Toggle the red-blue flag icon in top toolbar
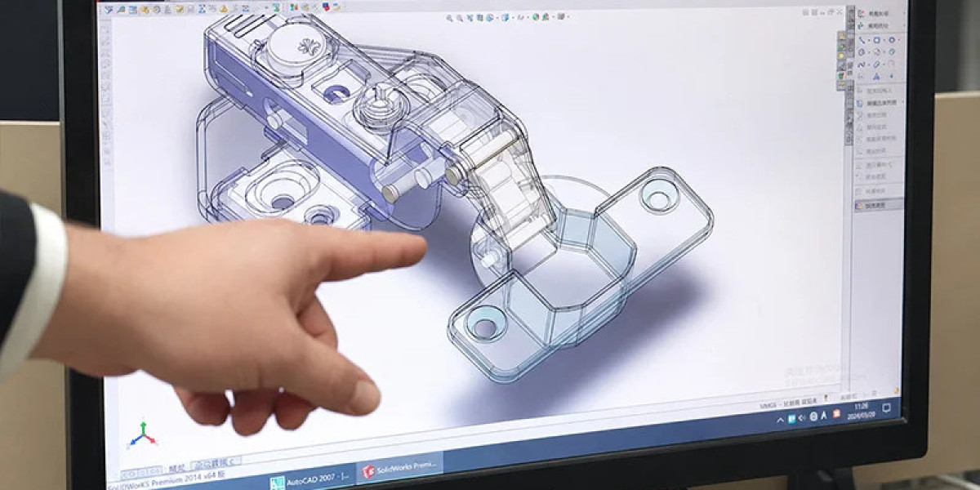 coord(325,7)
